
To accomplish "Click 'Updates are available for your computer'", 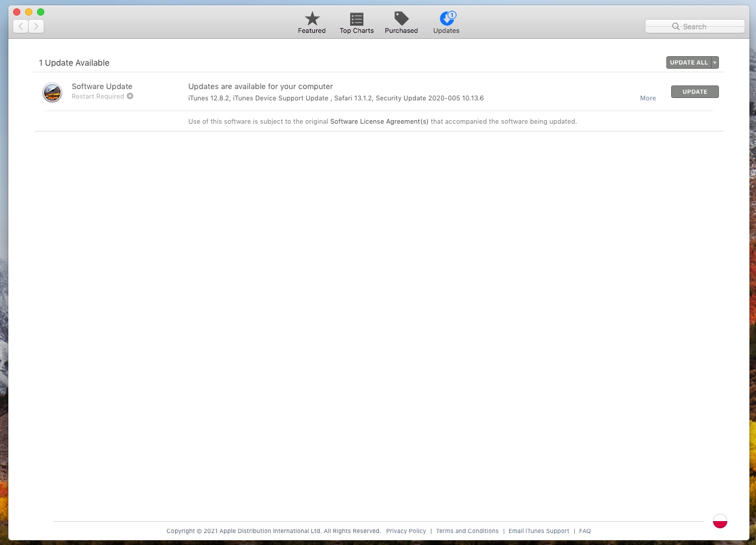I will [261, 86].
